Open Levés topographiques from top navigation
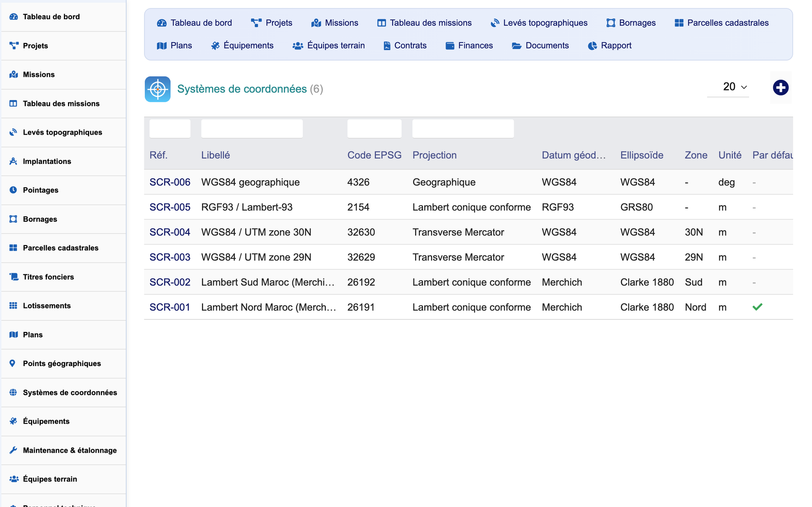Image resolution: width=812 pixels, height=507 pixels. (539, 23)
